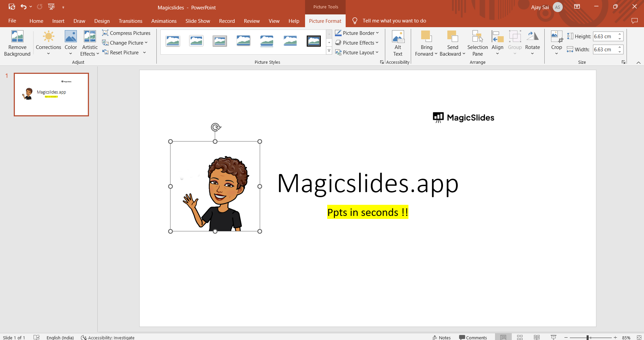The width and height of the screenshot is (644, 340).
Task: Open the File menu
Action: click(x=12, y=21)
